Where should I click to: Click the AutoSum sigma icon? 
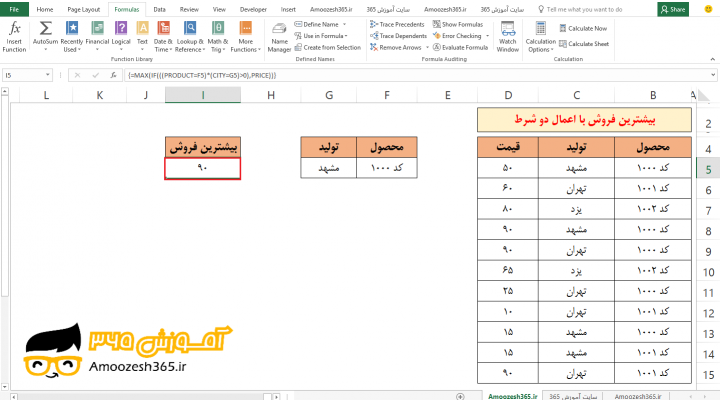pyautogui.click(x=45, y=28)
